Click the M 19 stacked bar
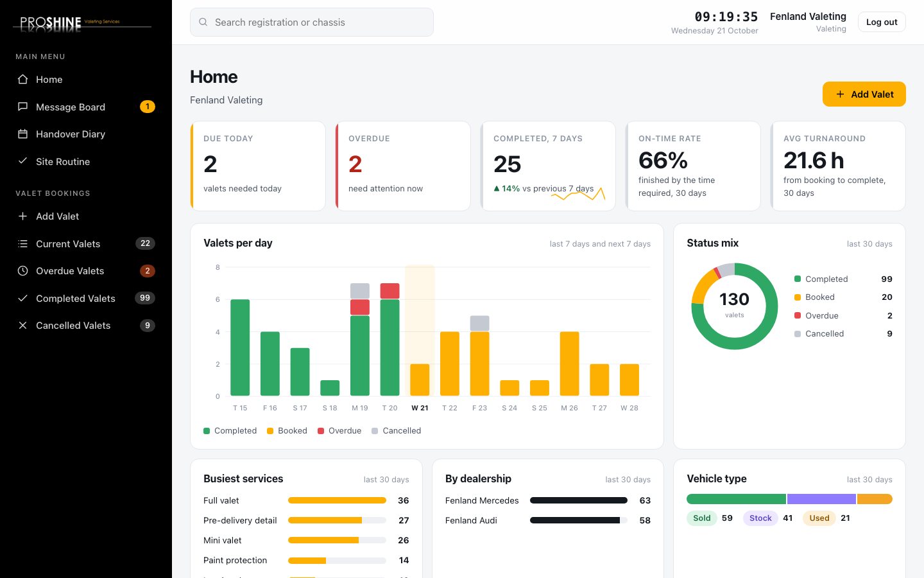This screenshot has height=578, width=924. 360,339
